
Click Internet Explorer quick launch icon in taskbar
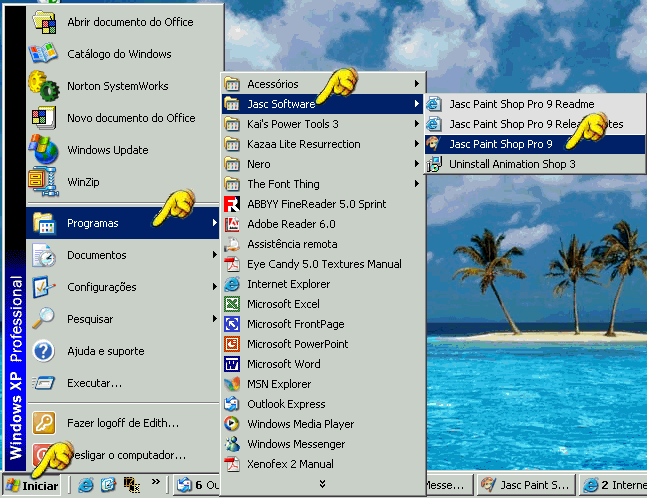86,485
